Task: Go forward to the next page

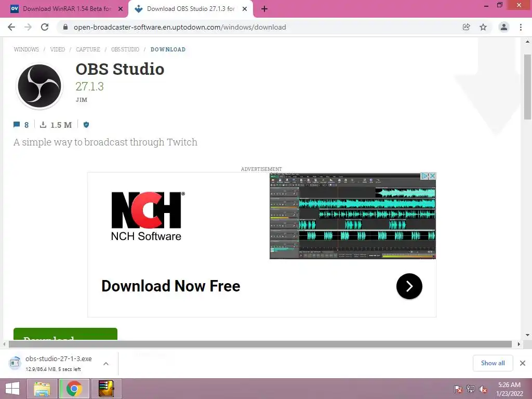Action: point(28,27)
